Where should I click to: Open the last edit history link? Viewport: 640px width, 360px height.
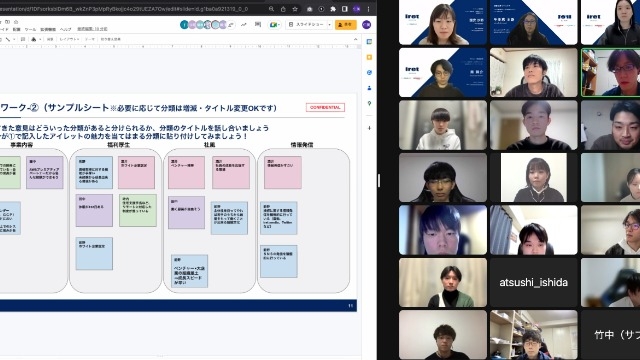[x=92, y=29]
